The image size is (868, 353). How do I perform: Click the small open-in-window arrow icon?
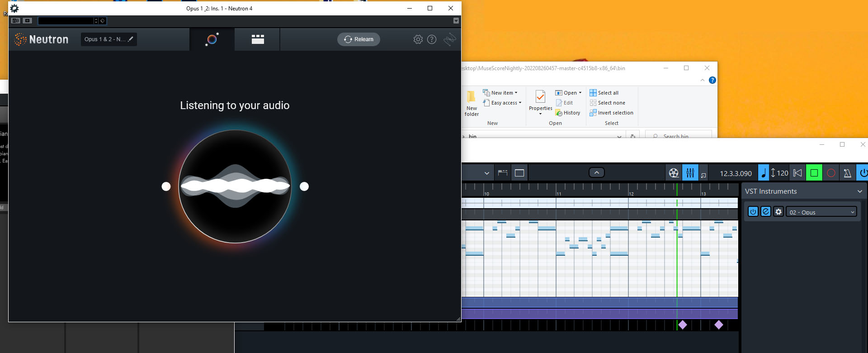(703, 176)
